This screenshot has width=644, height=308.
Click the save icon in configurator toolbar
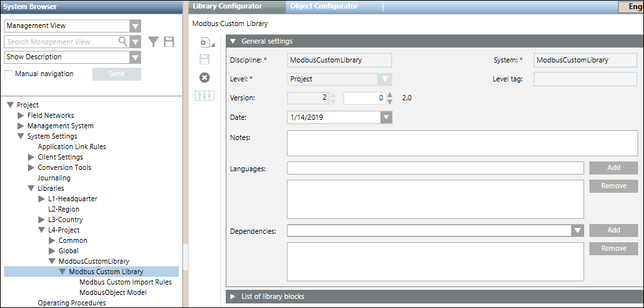[x=204, y=59]
